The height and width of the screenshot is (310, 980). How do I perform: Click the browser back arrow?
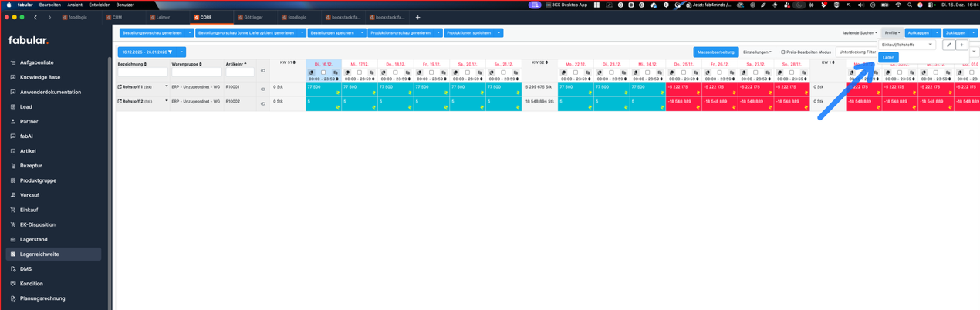pyautogui.click(x=35, y=17)
